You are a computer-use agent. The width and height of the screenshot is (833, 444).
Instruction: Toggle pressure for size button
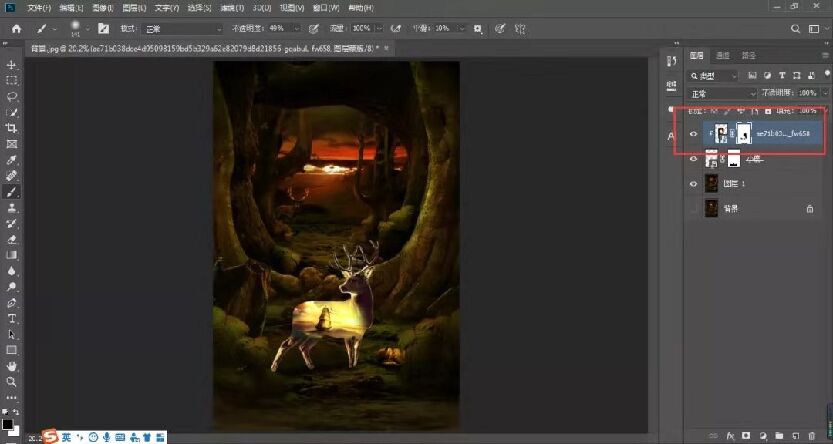click(499, 29)
